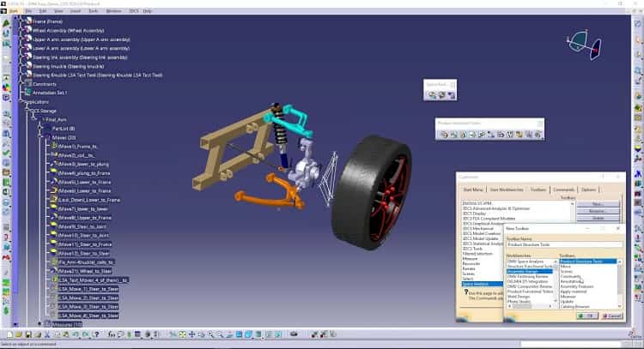Select 'Apply material' in the Toolbars list
The image size is (644, 349).
point(574,292)
